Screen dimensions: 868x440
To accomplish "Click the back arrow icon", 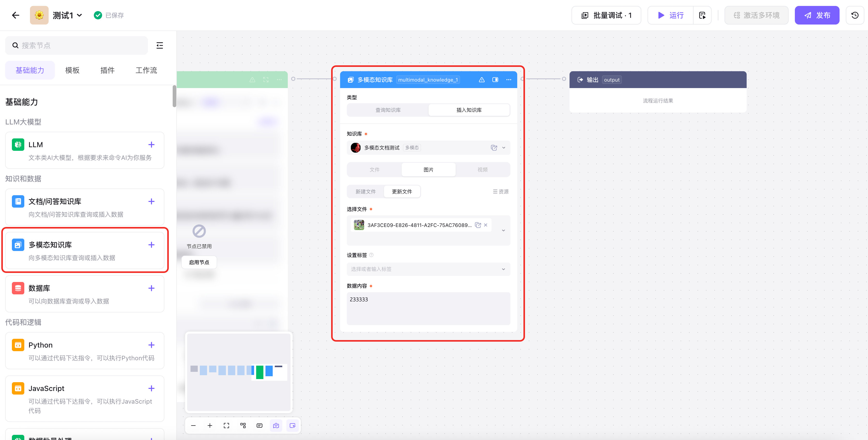I will (16, 15).
